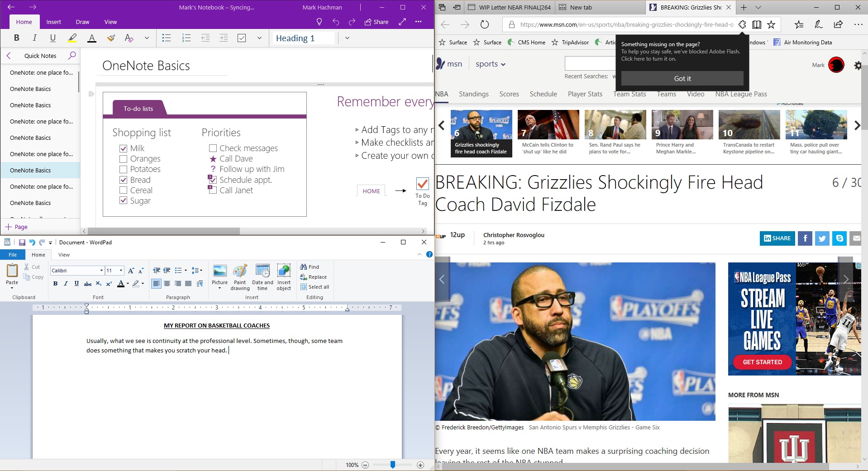Screen dimensions: 868x471
Task: Open OneNote Insert tab
Action: pyautogui.click(x=53, y=22)
